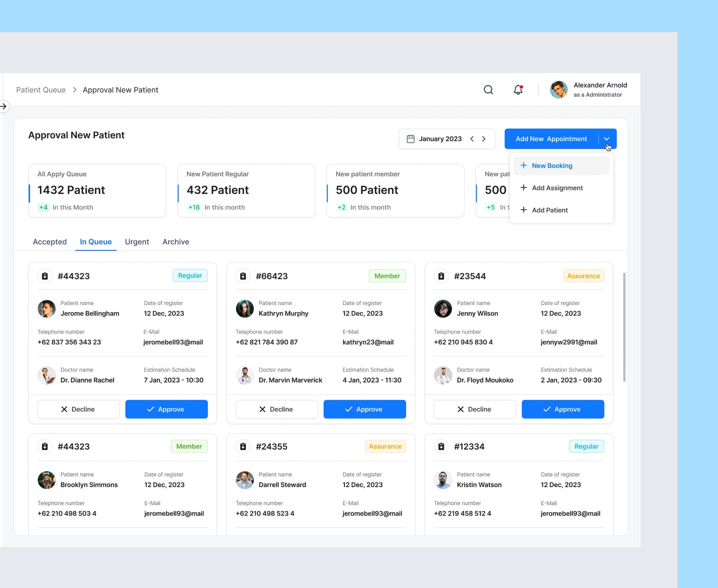Image resolution: width=718 pixels, height=588 pixels.
Task: Switch to the Archive tab
Action: coord(176,242)
